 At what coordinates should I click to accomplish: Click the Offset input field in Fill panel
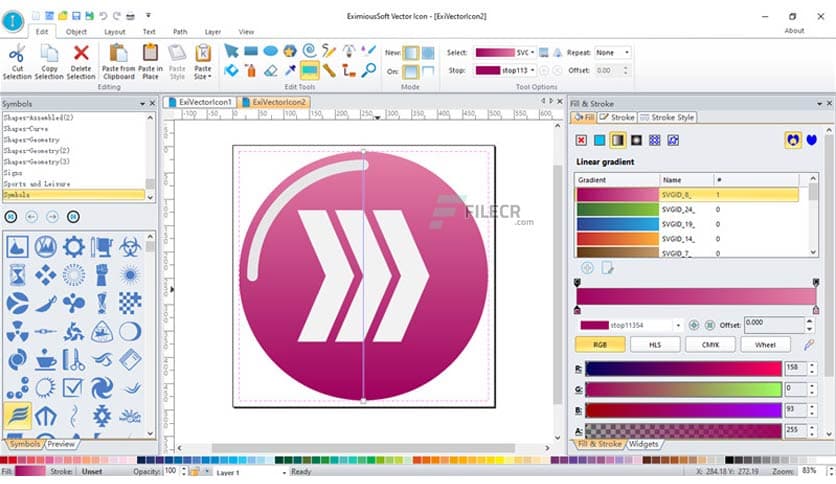tap(774, 325)
